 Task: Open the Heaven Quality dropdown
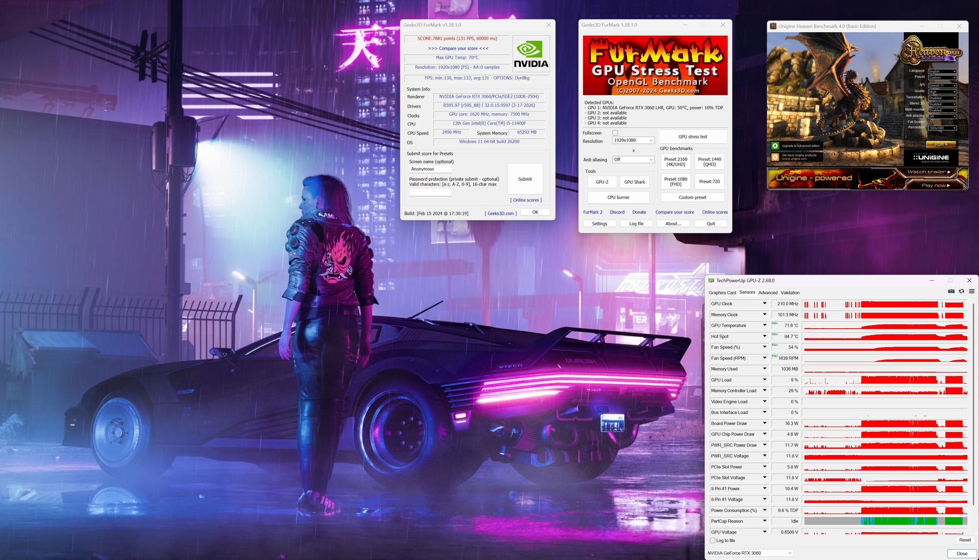point(942,92)
